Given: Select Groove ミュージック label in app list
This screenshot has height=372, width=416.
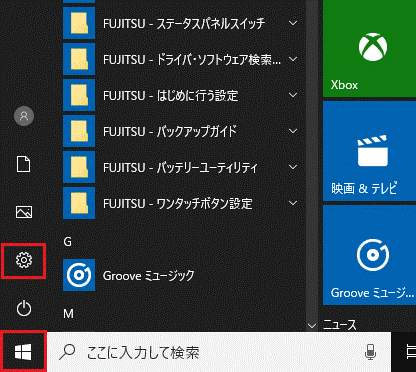Looking at the screenshot, I should pyautogui.click(x=148, y=276).
